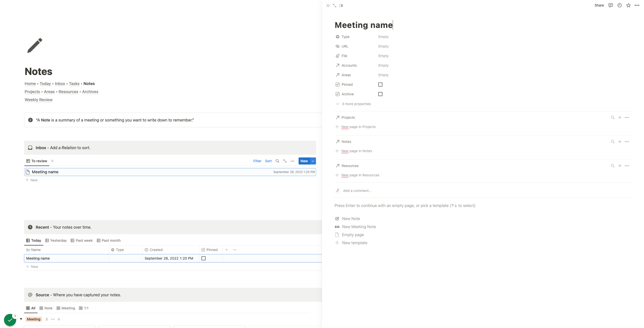Image resolution: width=644 pixels, height=328 pixels.
Task: Add item to Projects with plus icon
Action: pos(620,117)
